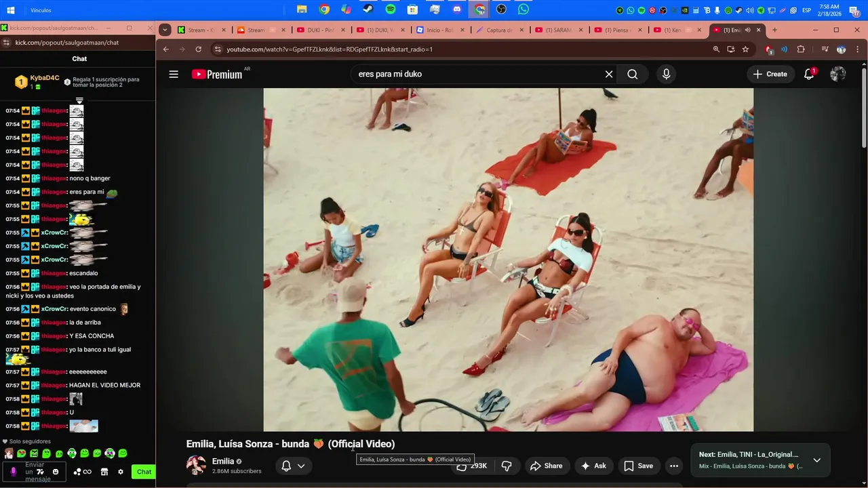Go back in browser history
The width and height of the screenshot is (868, 488).
point(166,49)
